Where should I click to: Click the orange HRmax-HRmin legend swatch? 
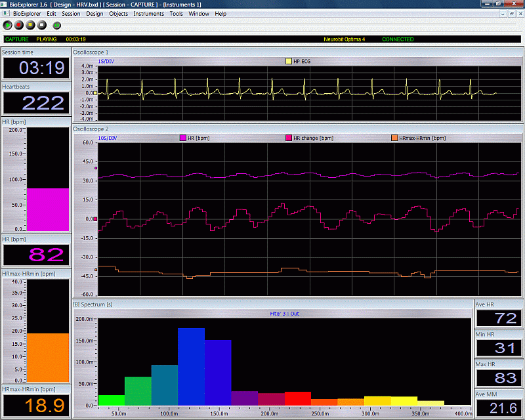click(x=394, y=138)
